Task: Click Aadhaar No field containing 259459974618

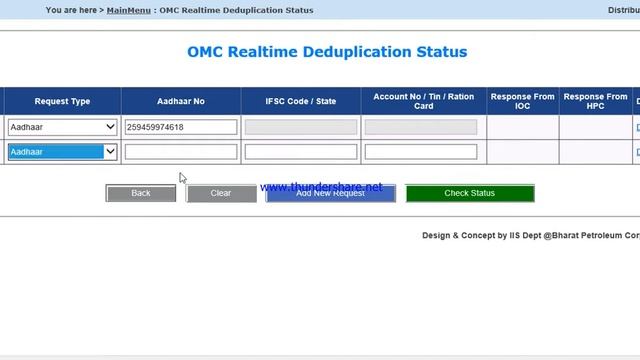Action: (181, 127)
